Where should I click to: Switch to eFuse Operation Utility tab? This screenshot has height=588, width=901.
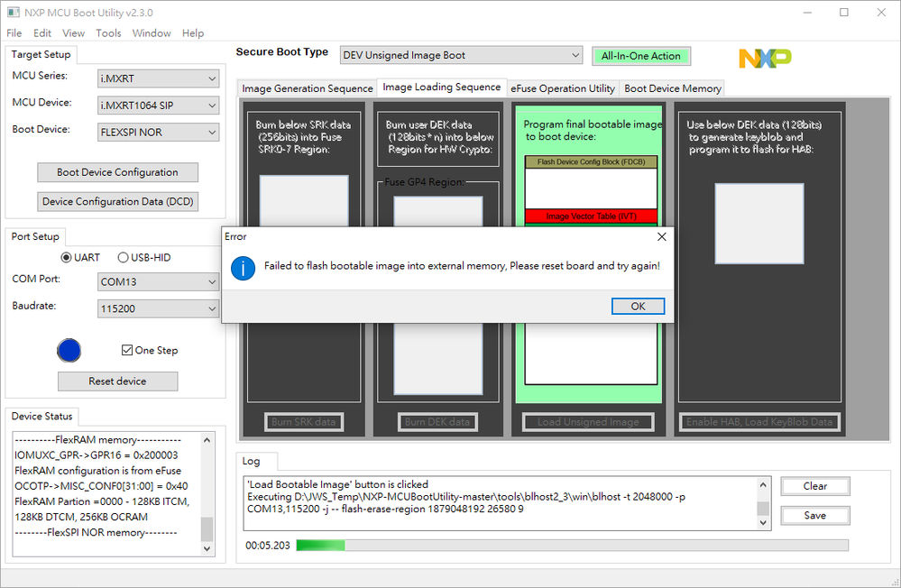[x=563, y=88]
